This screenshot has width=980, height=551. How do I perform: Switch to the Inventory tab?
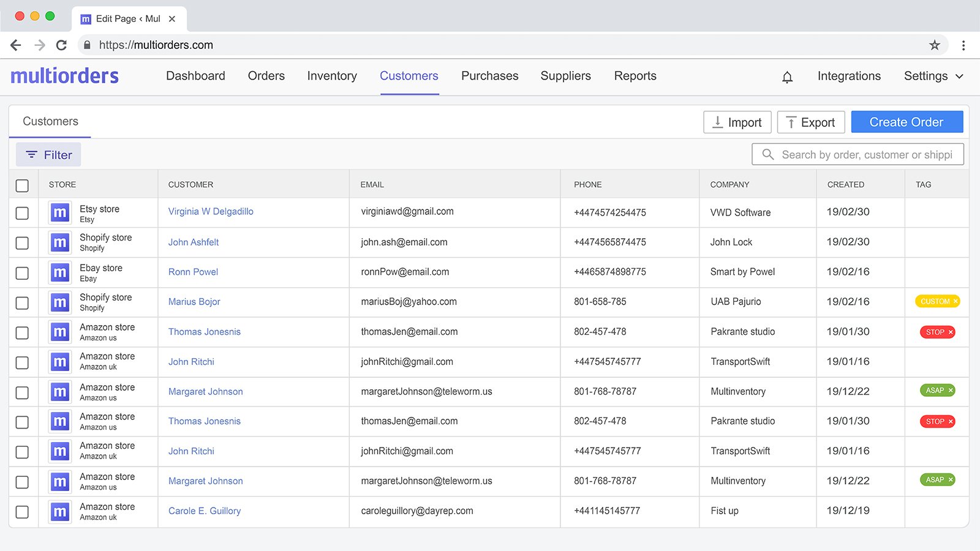click(x=331, y=76)
